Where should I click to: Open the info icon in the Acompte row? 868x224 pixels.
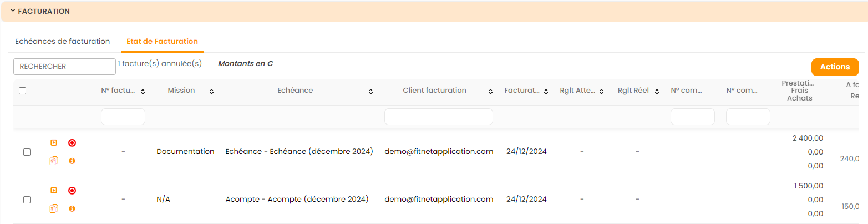click(x=72, y=208)
